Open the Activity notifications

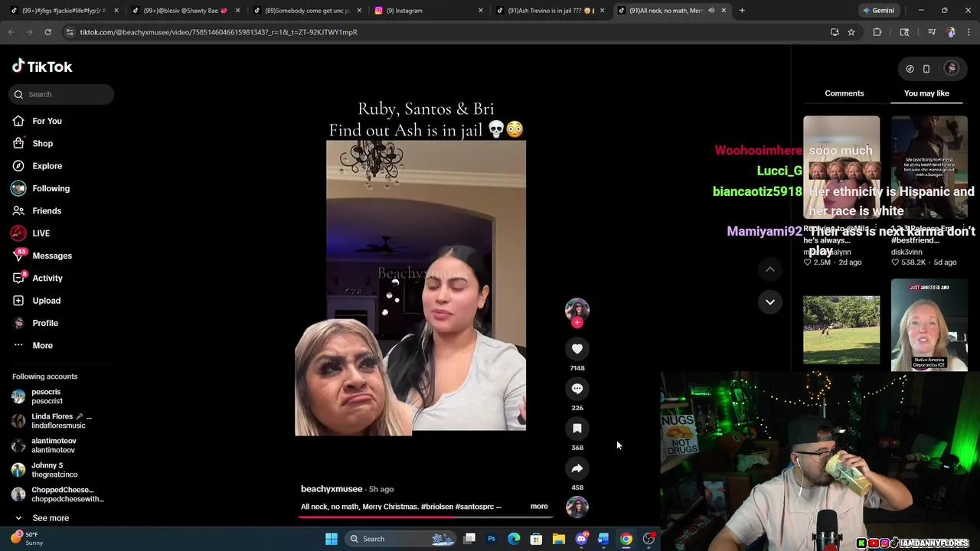tap(47, 278)
